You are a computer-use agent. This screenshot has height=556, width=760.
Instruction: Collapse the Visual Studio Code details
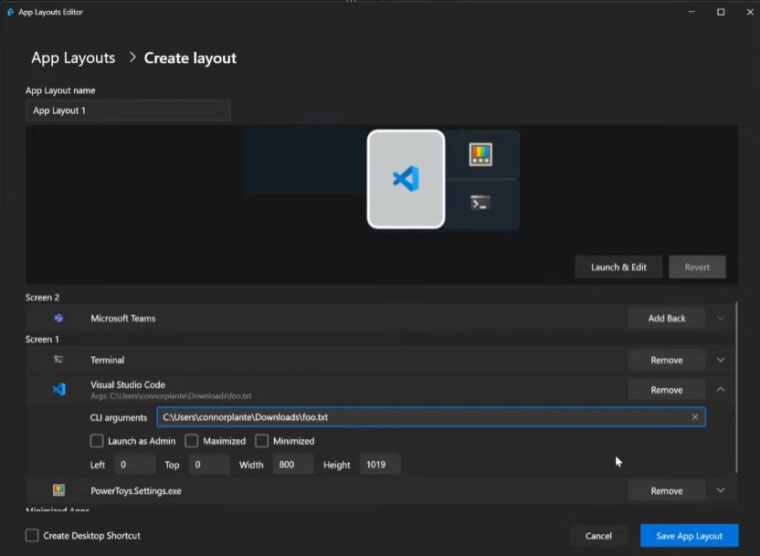pyautogui.click(x=721, y=390)
